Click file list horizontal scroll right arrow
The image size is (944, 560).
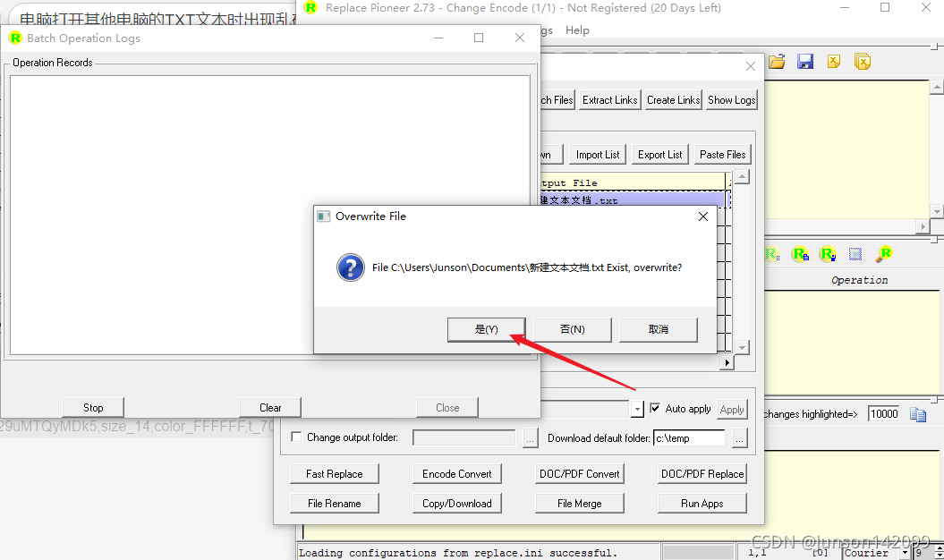pos(727,362)
